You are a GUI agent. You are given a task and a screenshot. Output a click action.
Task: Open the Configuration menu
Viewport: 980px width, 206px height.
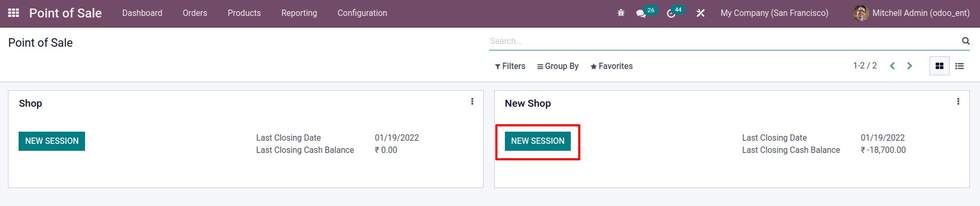click(x=362, y=13)
